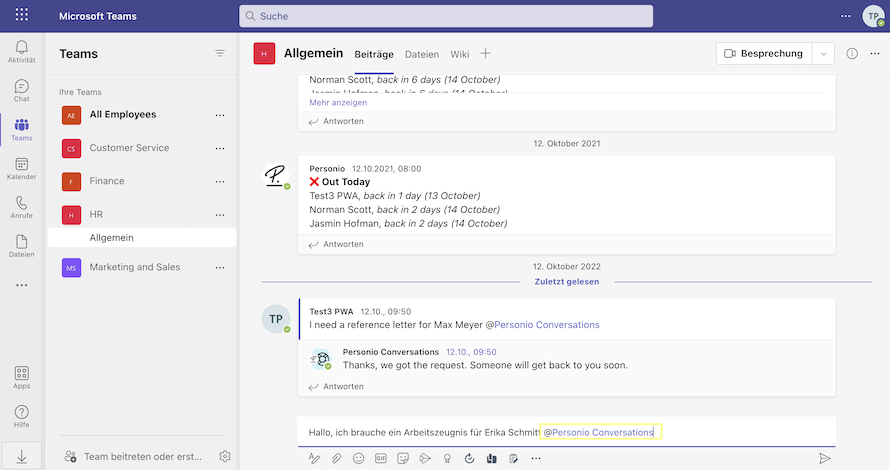The height and width of the screenshot is (470, 890).
Task: Open more options for All Employees
Action: pos(220,115)
